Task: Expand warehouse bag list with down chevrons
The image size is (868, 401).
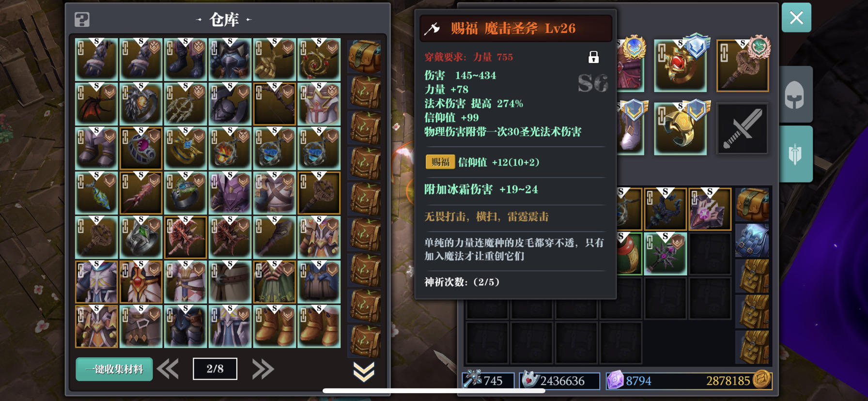Action: (364, 371)
